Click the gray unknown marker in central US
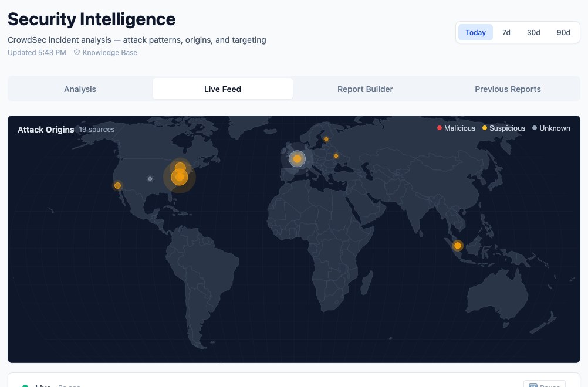Viewport: 588px width, 387px height. coord(150,179)
